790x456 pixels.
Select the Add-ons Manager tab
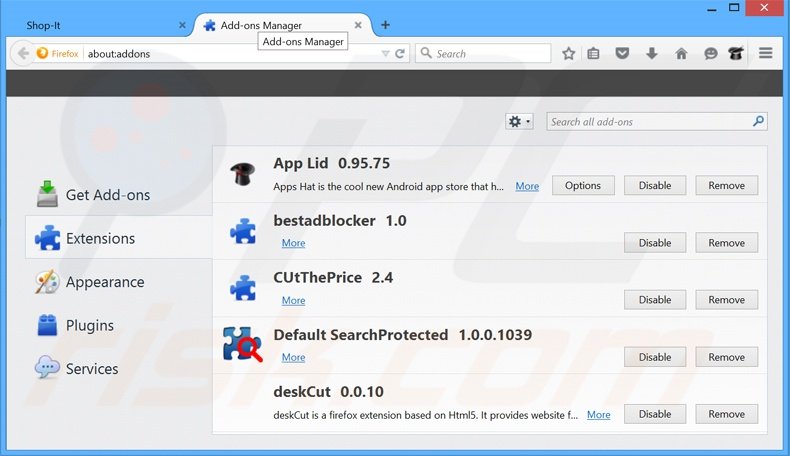(282, 25)
